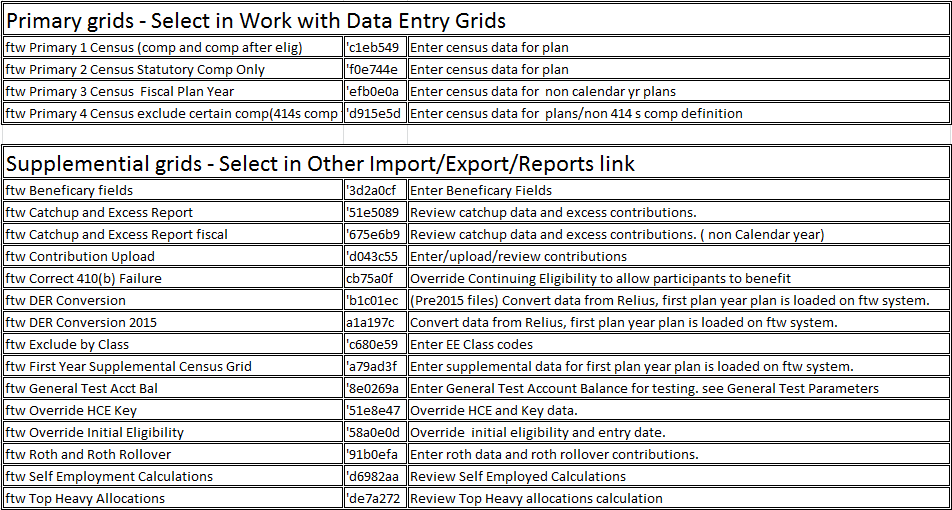Select code cell '3d2a0cf
This screenshot has height=510, width=952.
pyautogui.click(x=375, y=190)
